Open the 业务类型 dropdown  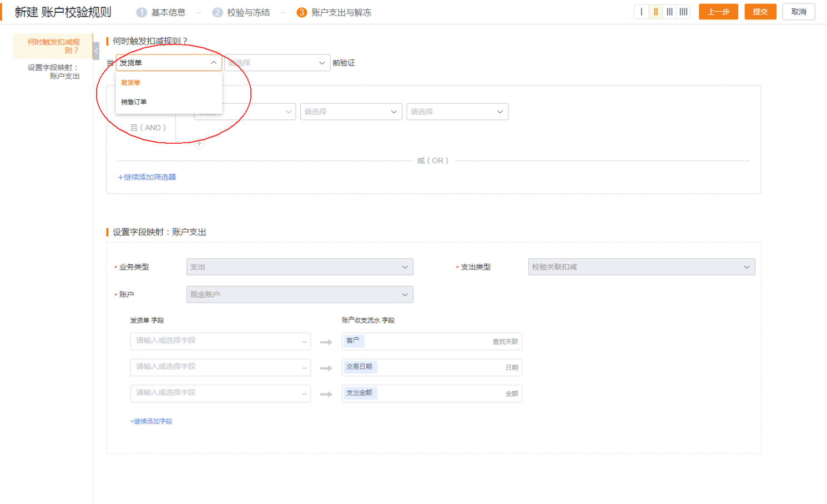(300, 267)
